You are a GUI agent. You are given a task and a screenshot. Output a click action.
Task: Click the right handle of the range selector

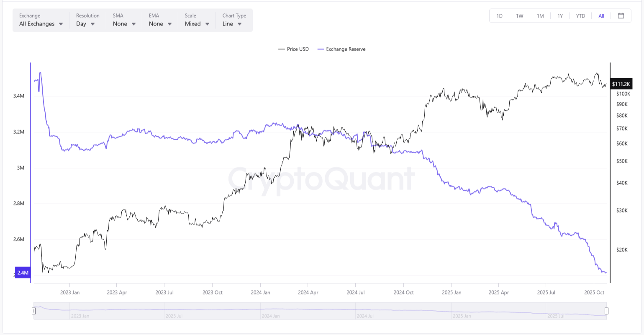(x=607, y=311)
